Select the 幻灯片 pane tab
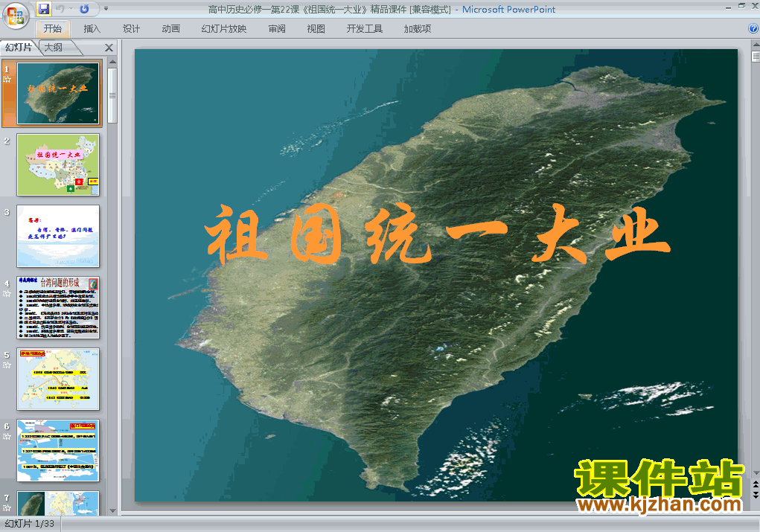The image size is (760, 532). [x=19, y=47]
